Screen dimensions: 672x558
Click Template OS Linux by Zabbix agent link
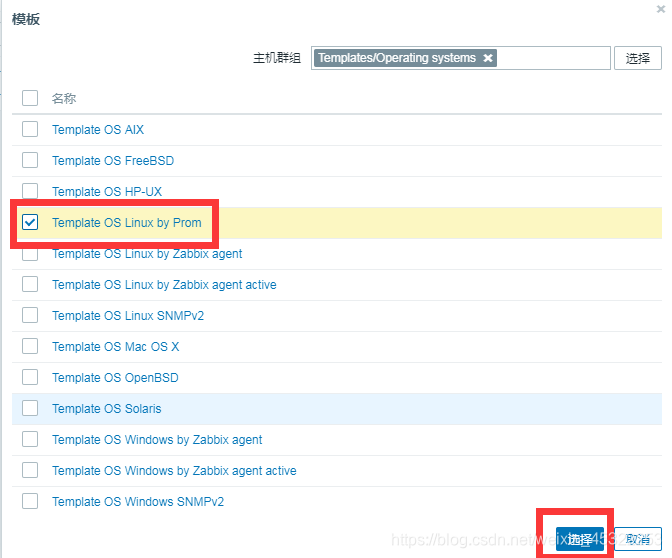click(x=147, y=254)
